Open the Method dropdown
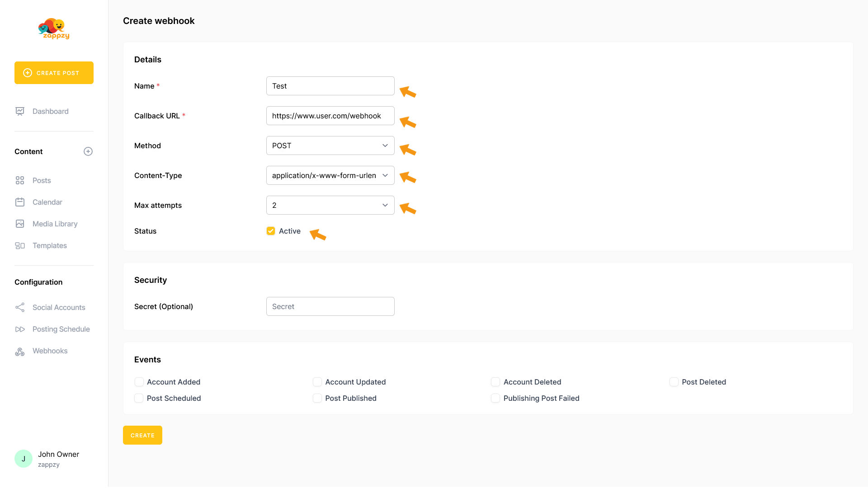The height and width of the screenshot is (488, 868). point(330,145)
